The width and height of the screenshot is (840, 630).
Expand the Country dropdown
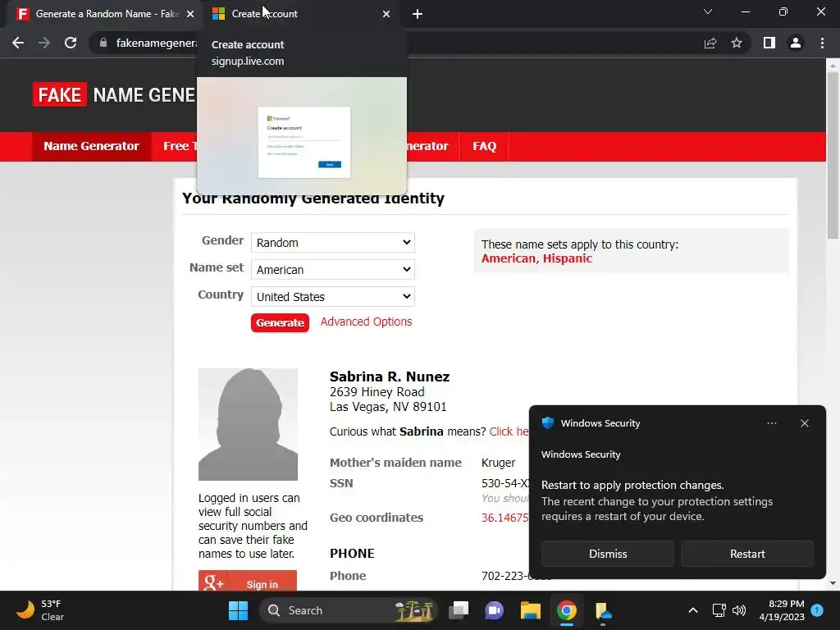coord(333,296)
